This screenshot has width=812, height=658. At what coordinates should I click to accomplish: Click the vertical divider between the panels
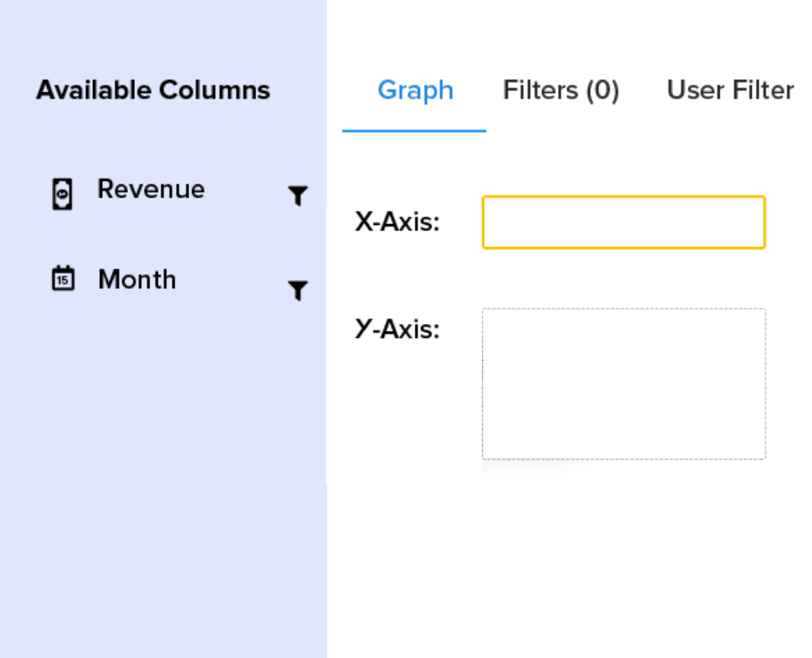tap(327, 345)
